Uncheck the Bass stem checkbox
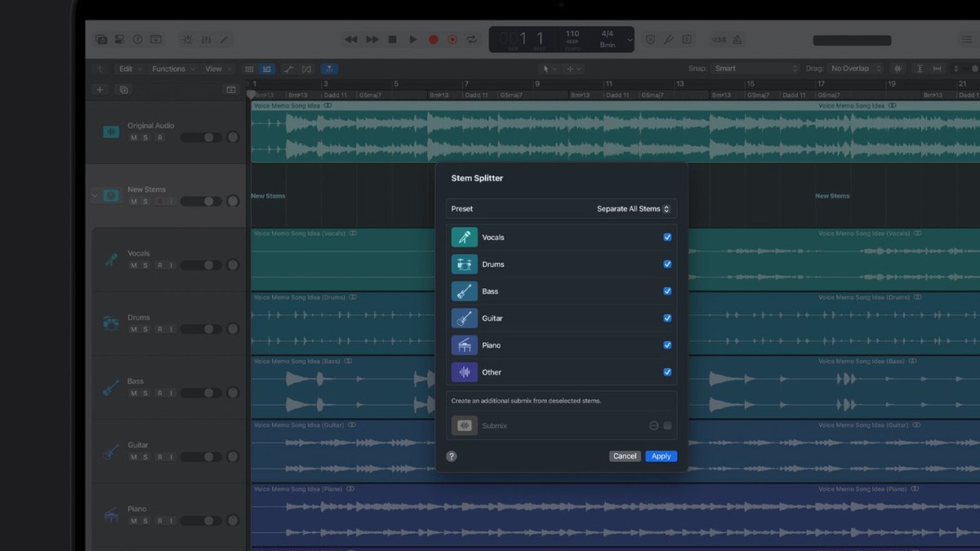 [x=667, y=291]
